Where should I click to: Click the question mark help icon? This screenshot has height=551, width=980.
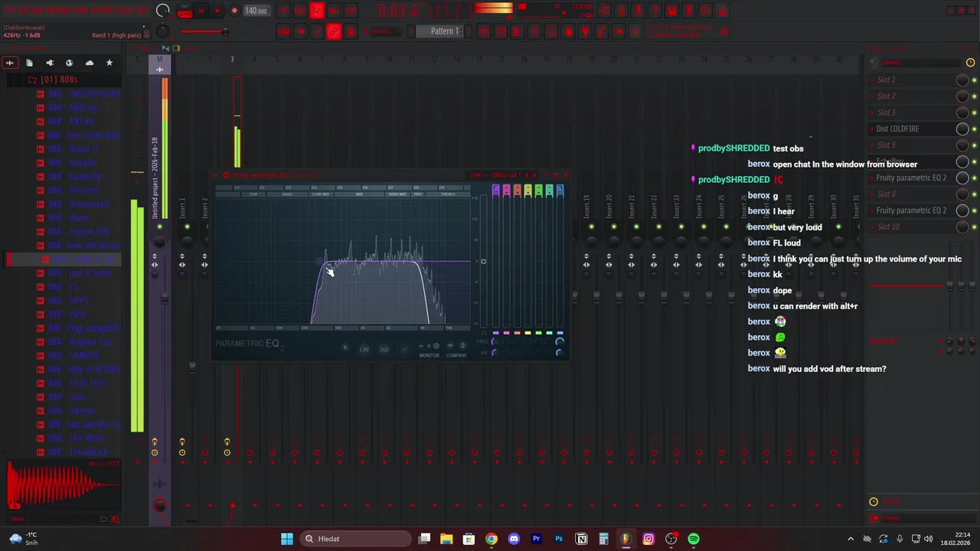tap(655, 11)
